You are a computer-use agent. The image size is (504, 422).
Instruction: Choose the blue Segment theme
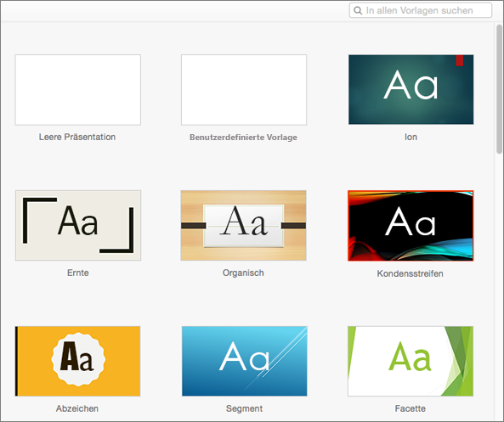(x=244, y=362)
